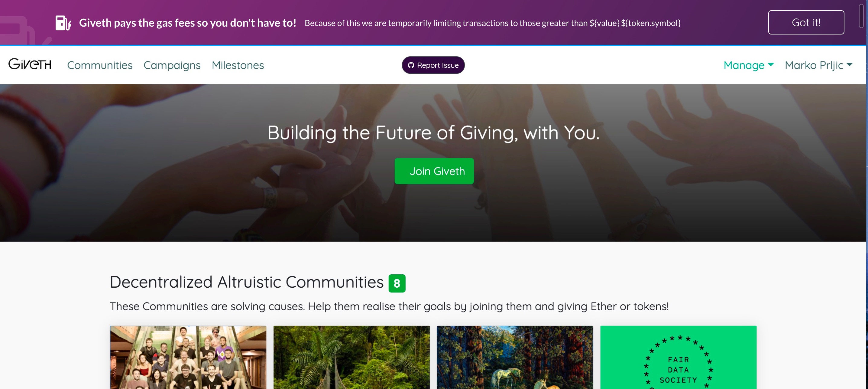Open the forest unicorn painting card
Viewport: 868px width, 389px height.
[515, 357]
